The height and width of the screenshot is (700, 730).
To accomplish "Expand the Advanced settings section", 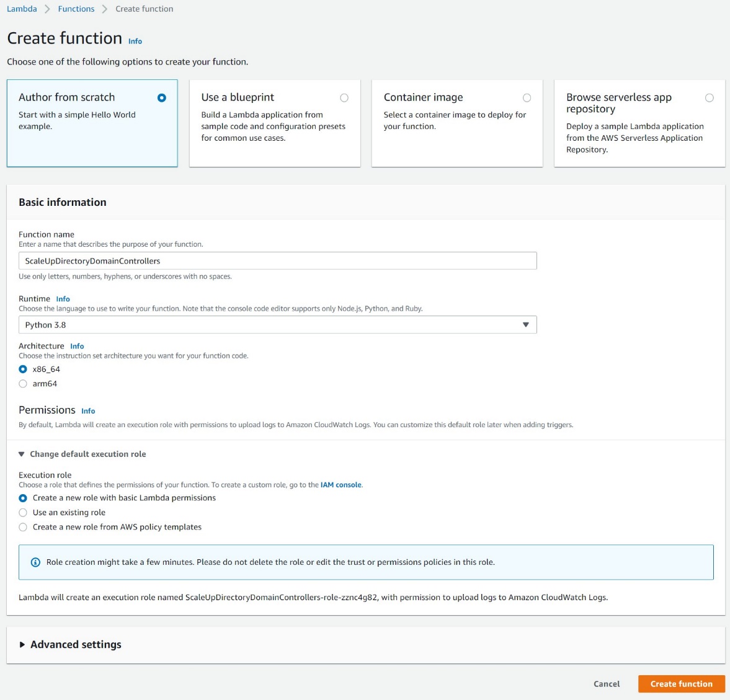I will 70,645.
